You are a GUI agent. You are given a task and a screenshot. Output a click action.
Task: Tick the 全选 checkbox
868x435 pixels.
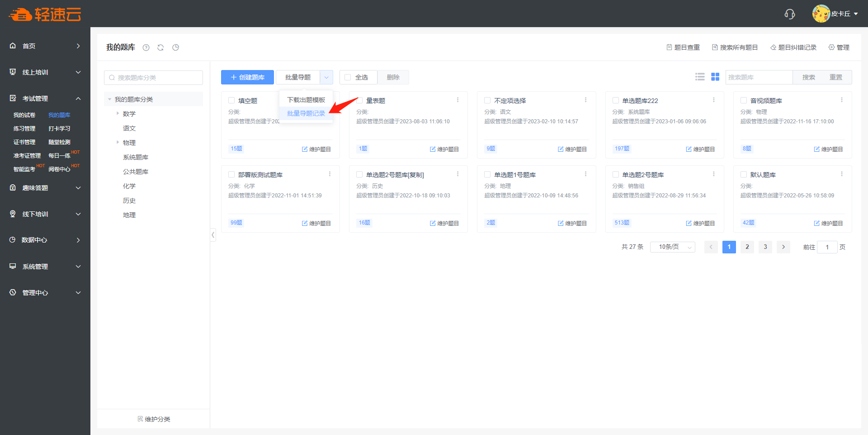[348, 77]
